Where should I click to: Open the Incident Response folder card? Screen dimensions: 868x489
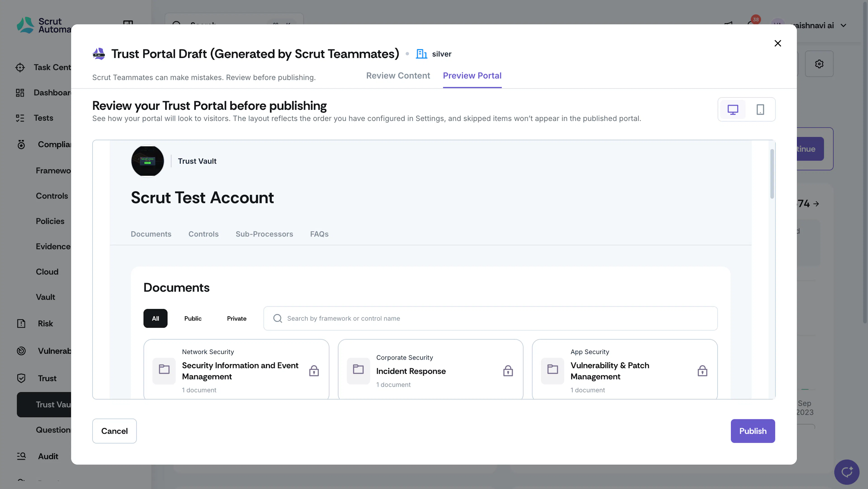430,370
